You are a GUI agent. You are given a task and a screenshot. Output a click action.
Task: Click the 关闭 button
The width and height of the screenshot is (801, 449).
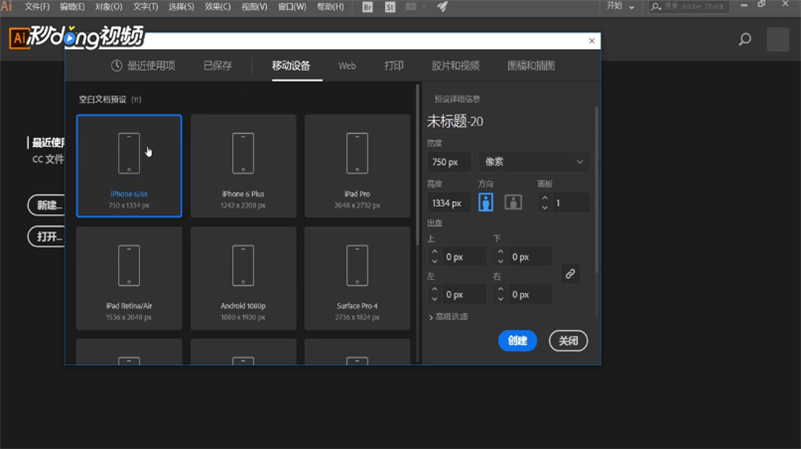(569, 341)
